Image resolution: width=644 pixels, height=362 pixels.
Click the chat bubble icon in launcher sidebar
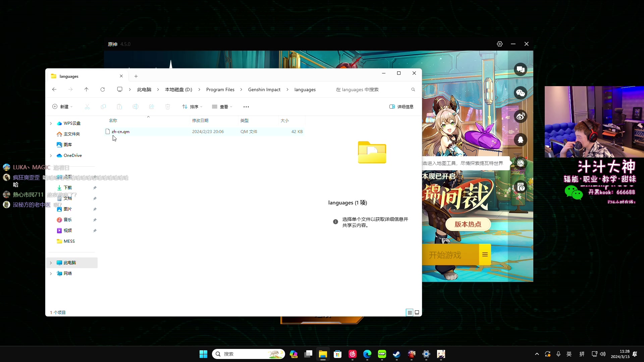coord(521,69)
